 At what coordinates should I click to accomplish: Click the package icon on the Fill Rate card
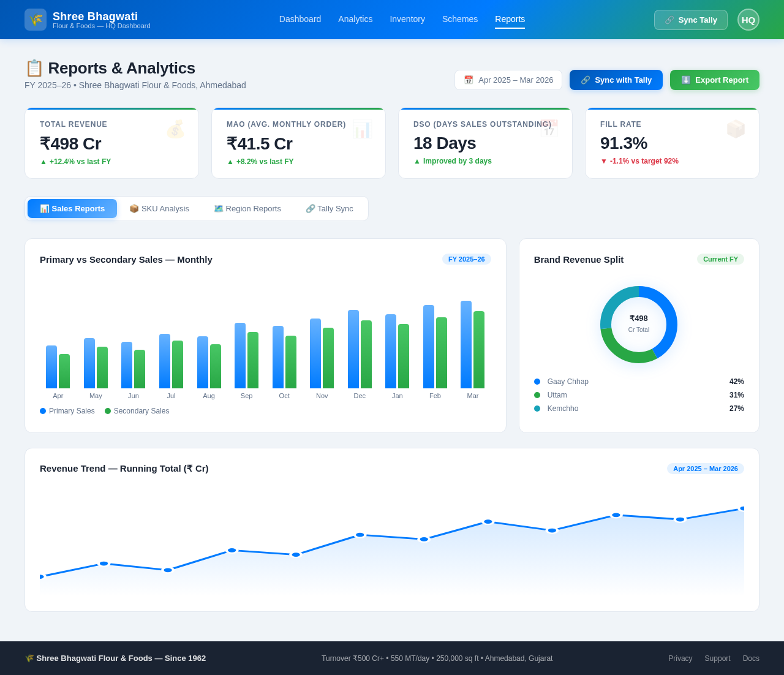pyautogui.click(x=736, y=129)
